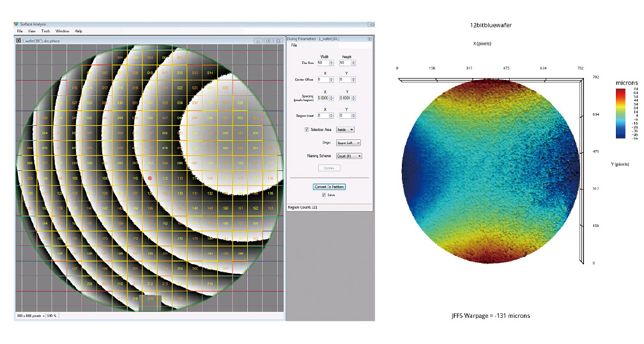Click the Spacing X spinner arrows

[x=332, y=98]
